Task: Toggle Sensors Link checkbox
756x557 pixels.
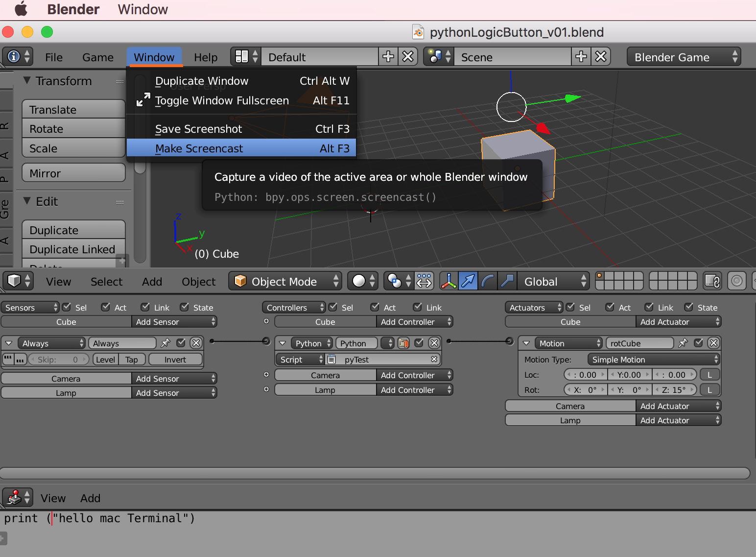Action: coord(145,307)
